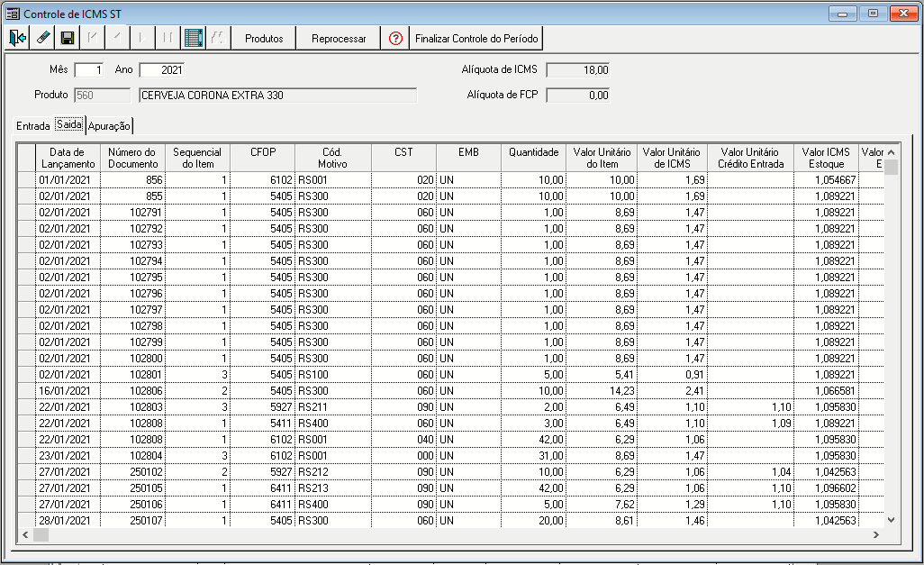924x565 pixels.
Task: Click date cell 23/01/2021
Action: (68, 455)
